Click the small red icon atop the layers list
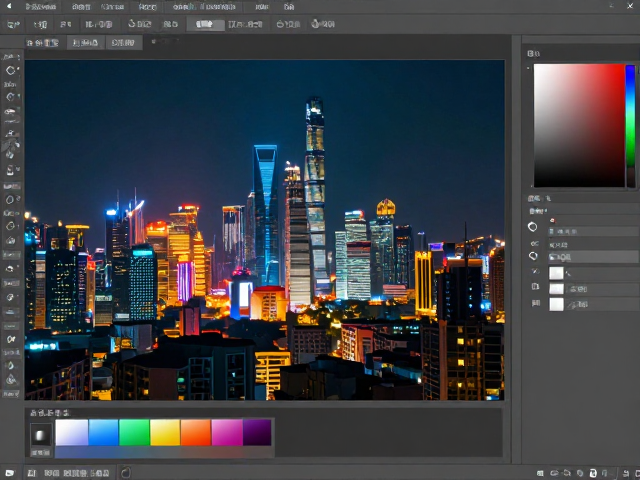 click(552, 221)
